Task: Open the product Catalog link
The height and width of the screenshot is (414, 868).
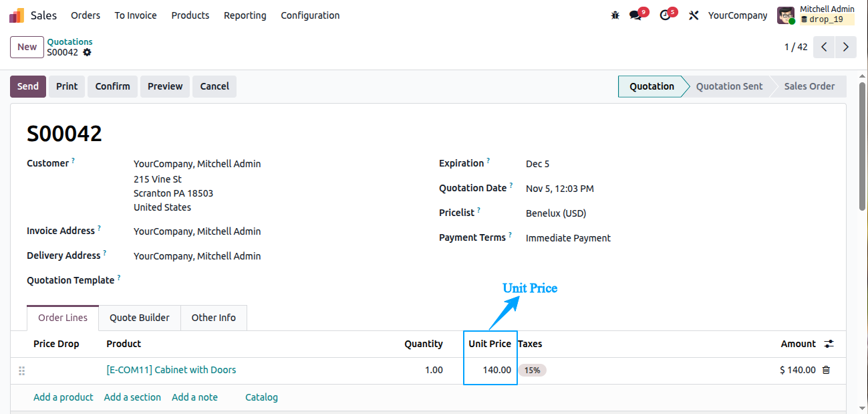Action: (x=261, y=397)
